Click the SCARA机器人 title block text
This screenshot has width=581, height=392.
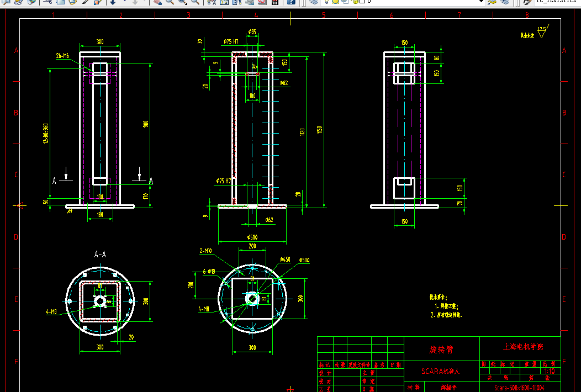(x=440, y=371)
